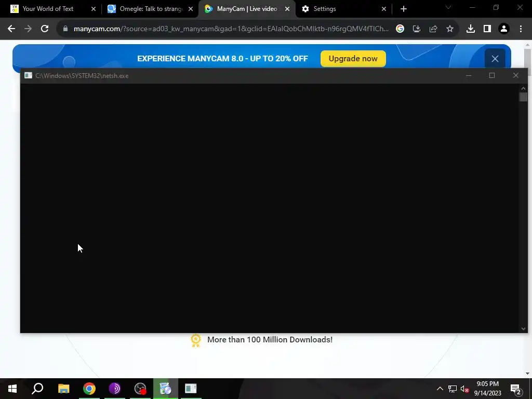The image size is (532, 399).
Task: Select the ManyCam Live video tab
Action: 247,9
